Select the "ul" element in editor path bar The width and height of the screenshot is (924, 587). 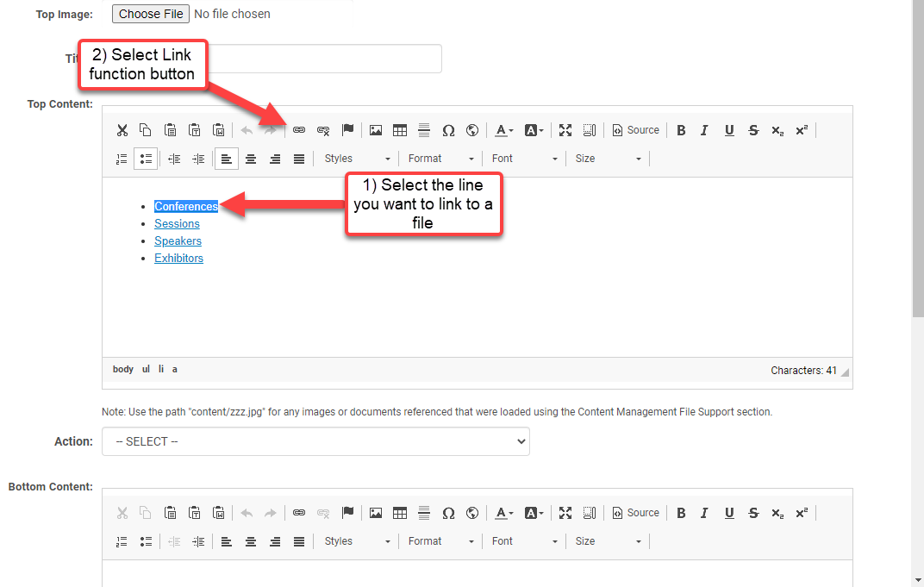pyautogui.click(x=146, y=369)
